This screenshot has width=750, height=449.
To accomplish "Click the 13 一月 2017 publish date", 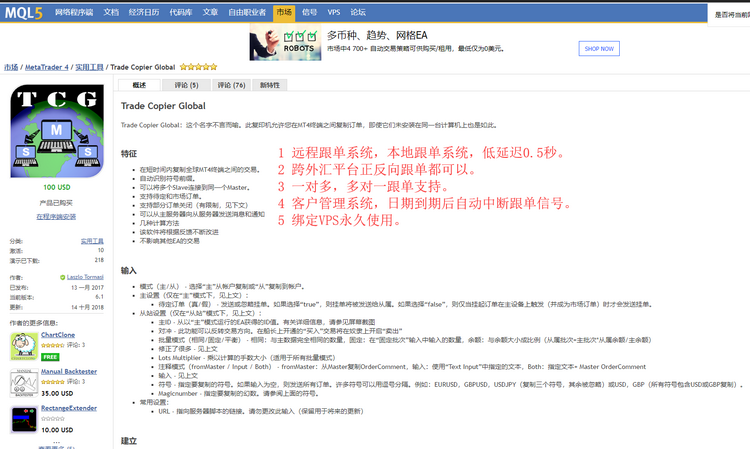I will pyautogui.click(x=88, y=287).
